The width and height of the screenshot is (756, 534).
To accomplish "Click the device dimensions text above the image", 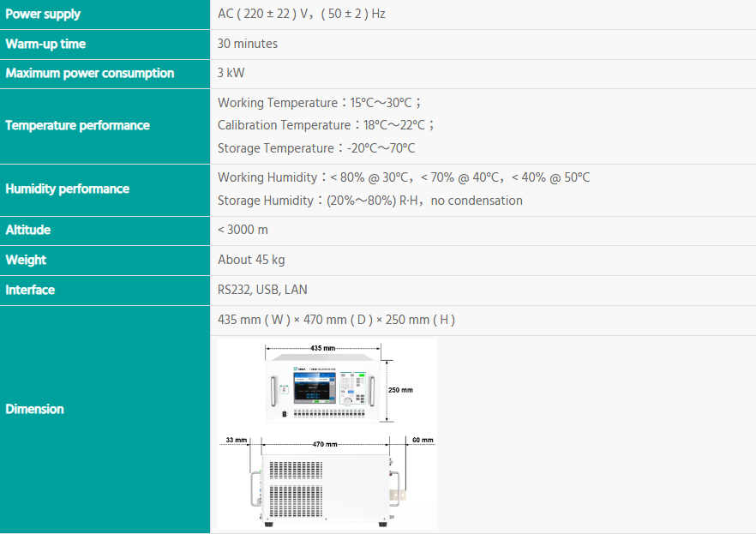I will pos(336,320).
